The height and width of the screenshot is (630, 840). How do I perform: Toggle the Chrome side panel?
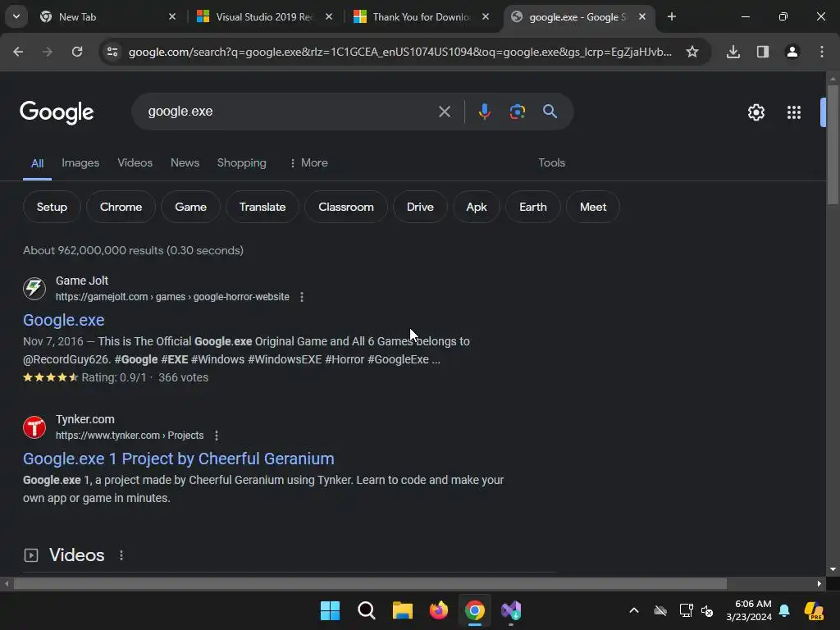[763, 52]
